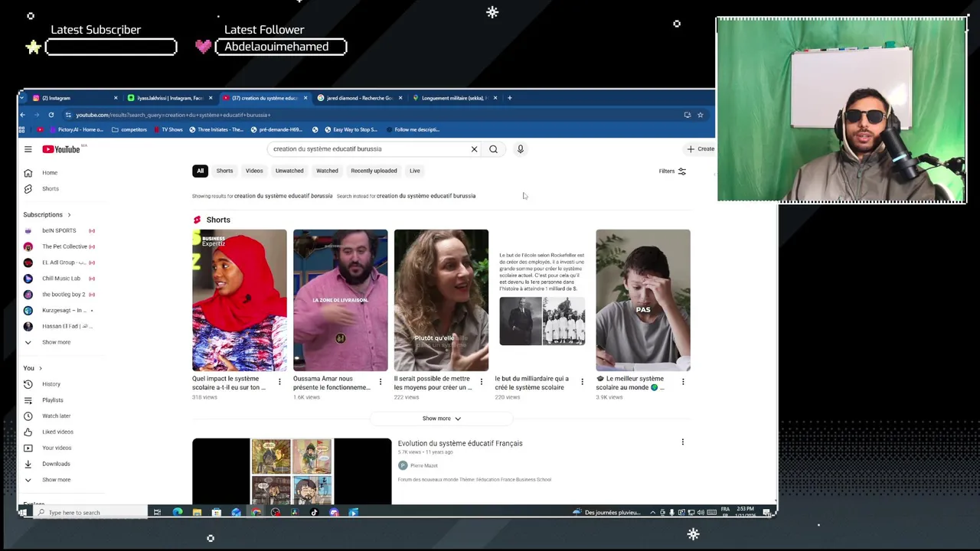
Task: Open the YouTube hamburger guide menu
Action: pos(28,149)
